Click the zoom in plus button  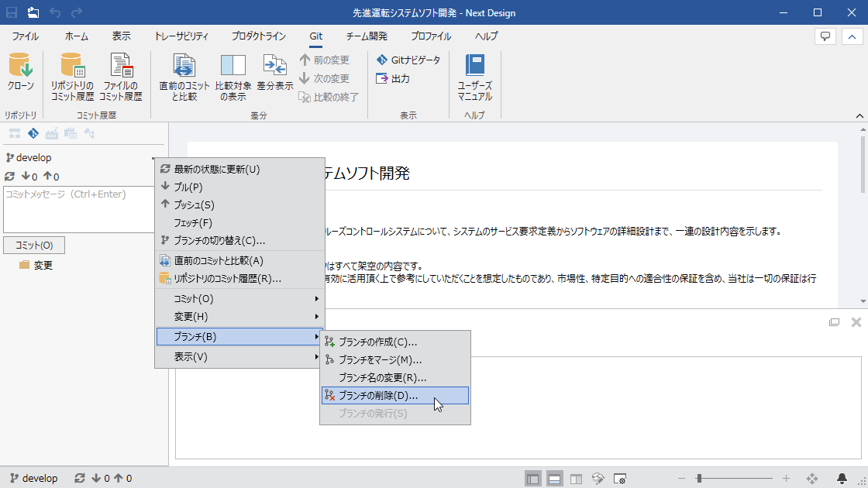[x=786, y=478]
